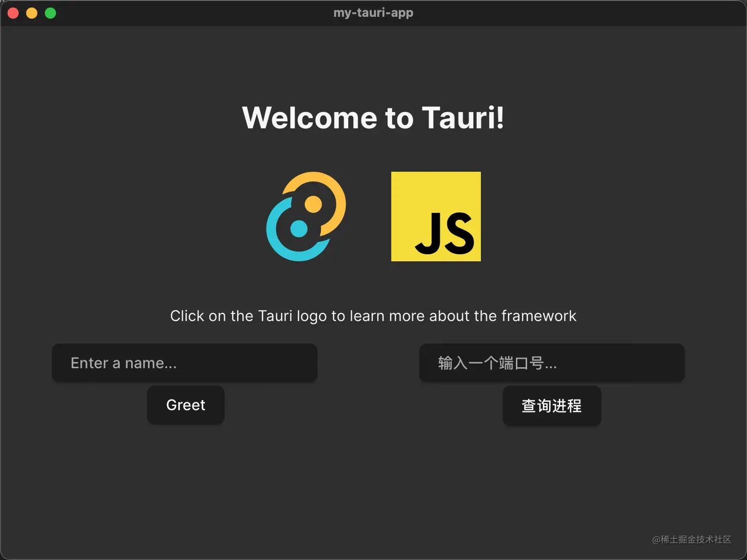Click the 查询进程 button
Viewport: 747px width, 560px height.
click(x=552, y=406)
